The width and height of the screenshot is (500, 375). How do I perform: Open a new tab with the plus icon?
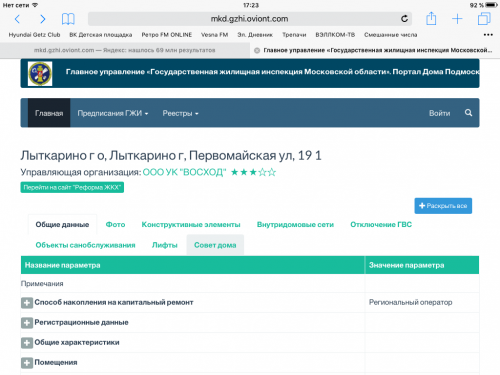tap(457, 19)
